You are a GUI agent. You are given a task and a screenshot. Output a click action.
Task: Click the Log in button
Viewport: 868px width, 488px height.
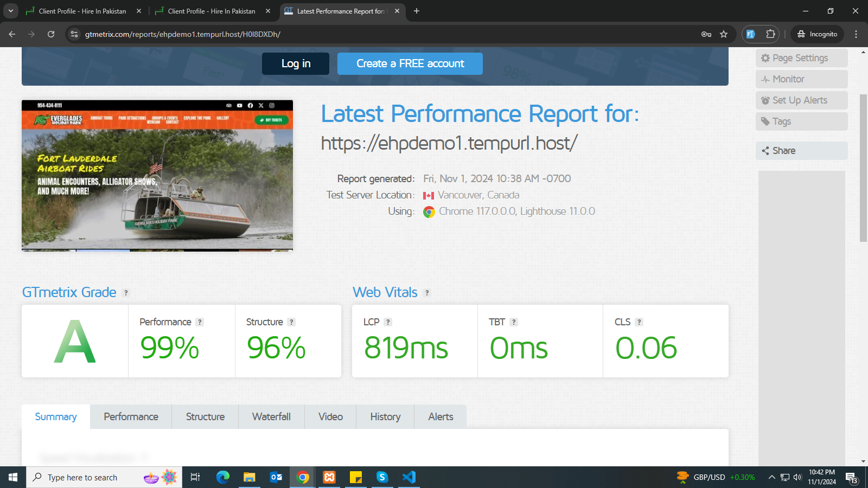(x=296, y=63)
